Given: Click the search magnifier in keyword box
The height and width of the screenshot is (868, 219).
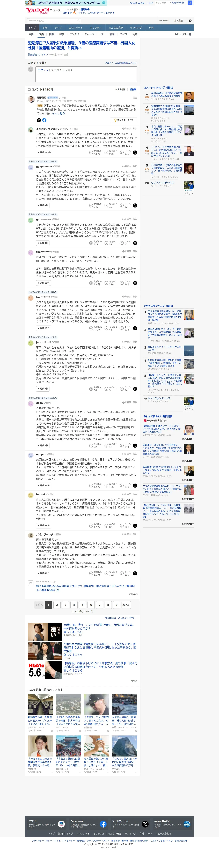Looking at the screenshot, I should (x=78, y=20).
